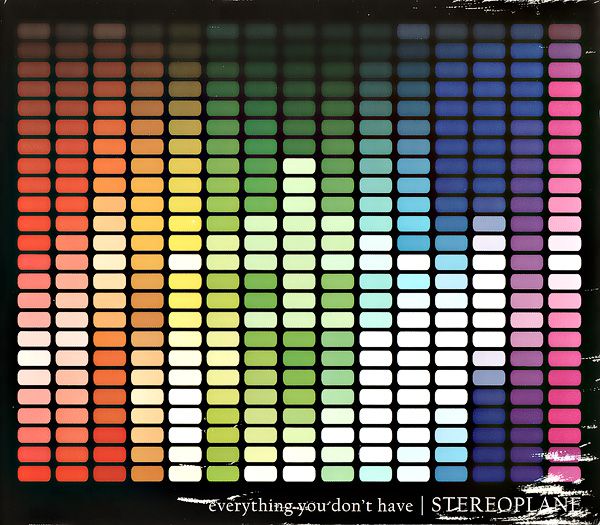Select the bottom purple swatch of second-to-last column
Viewport: 600px width, 525px height.
pyautogui.click(x=527, y=473)
